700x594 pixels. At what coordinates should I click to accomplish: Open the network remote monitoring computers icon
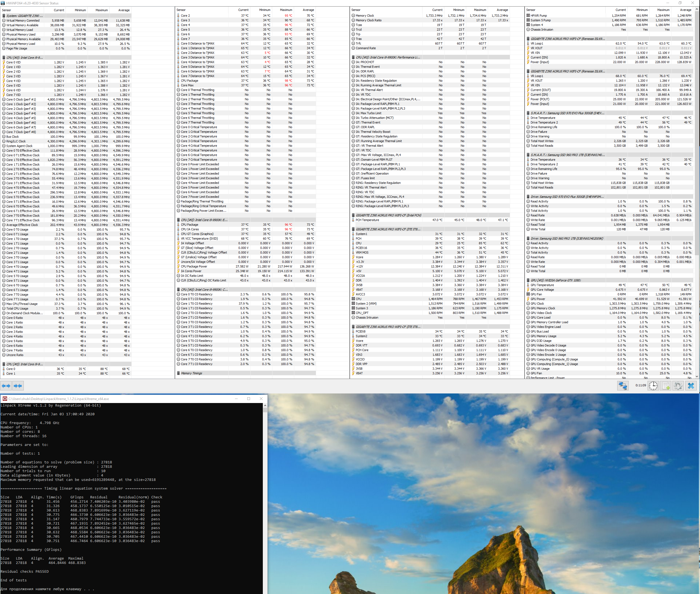(x=623, y=386)
